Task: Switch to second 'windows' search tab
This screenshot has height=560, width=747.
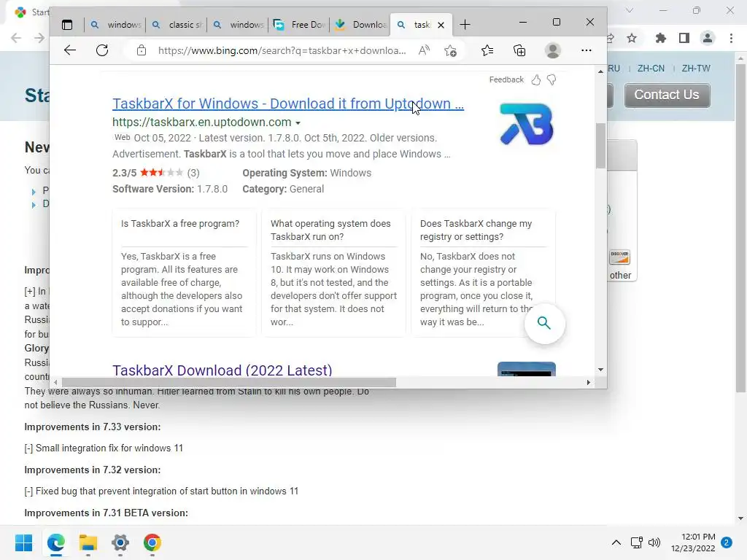Action: [239, 25]
